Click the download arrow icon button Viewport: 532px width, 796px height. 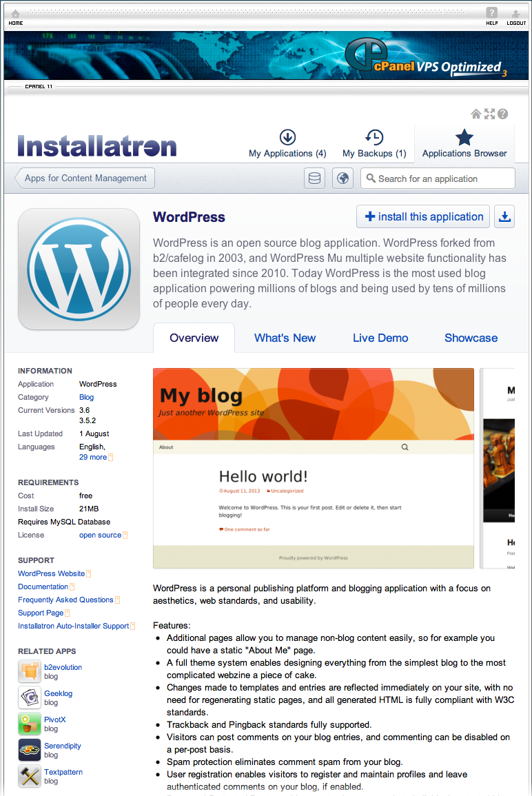pos(504,217)
